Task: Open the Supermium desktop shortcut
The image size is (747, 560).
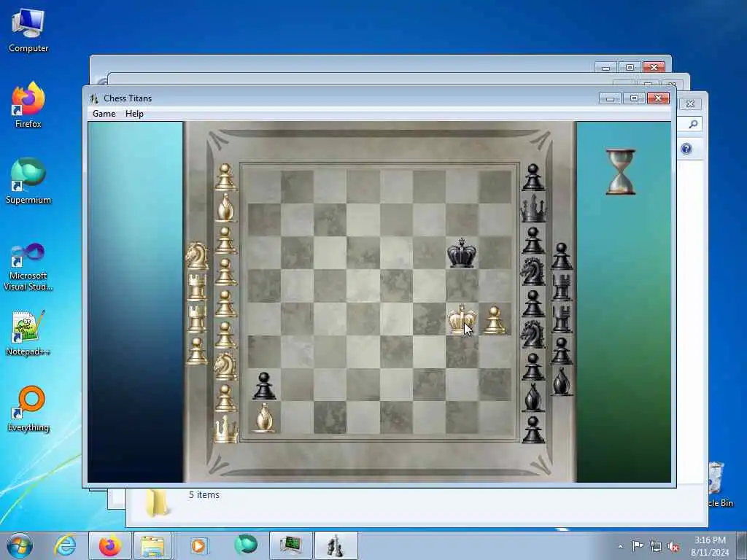Action: 28,181
